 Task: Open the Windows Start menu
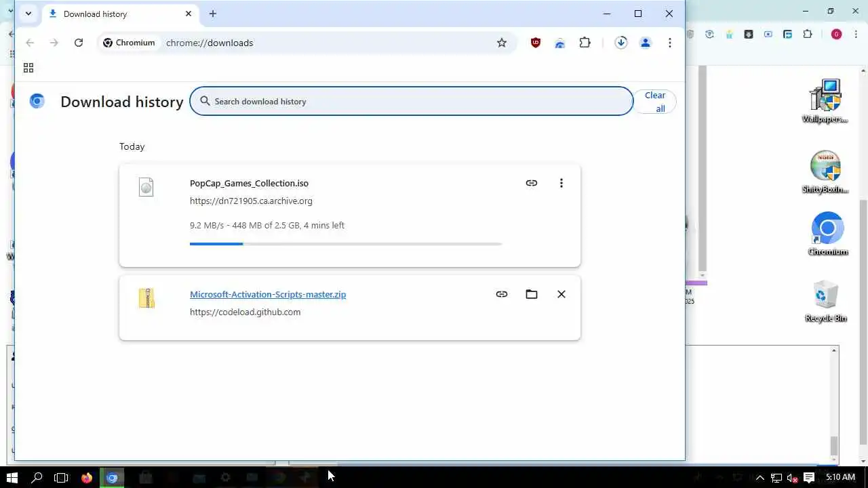[12, 477]
